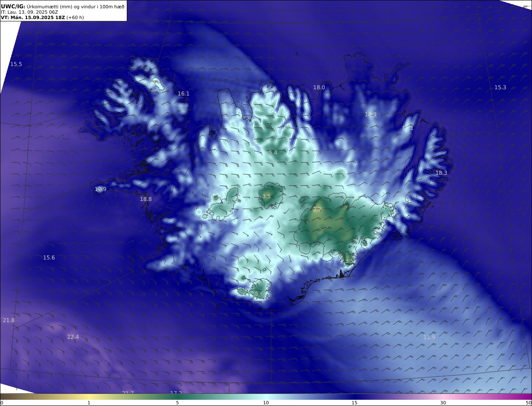Screen dimensions: 532x406
Task: Click the 'VT: Mán. 15.09.2025 18Z' valid time
Action: [x=33, y=17]
